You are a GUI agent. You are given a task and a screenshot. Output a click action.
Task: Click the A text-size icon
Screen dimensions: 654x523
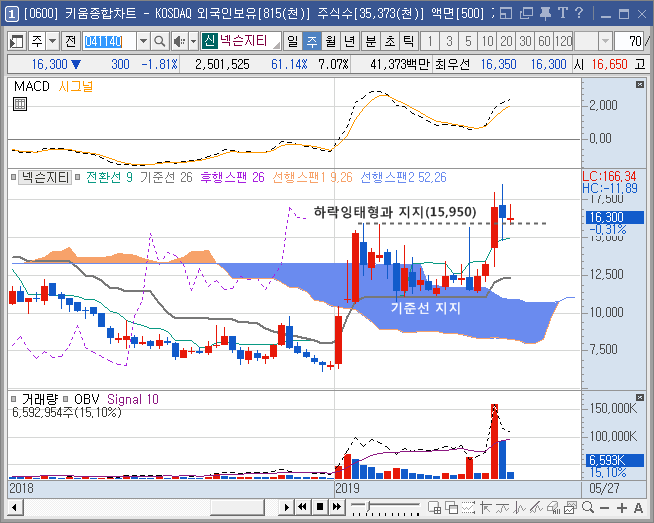point(638,508)
